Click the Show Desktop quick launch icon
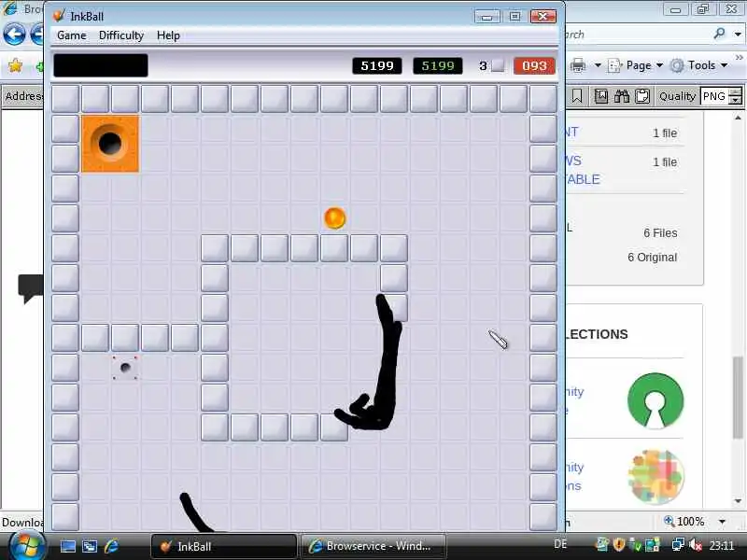 coord(67,546)
